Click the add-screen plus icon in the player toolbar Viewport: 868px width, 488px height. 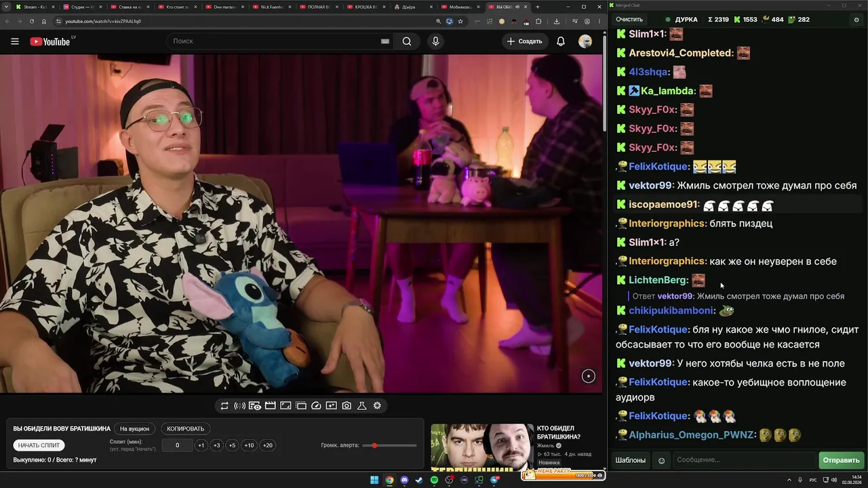331,406
